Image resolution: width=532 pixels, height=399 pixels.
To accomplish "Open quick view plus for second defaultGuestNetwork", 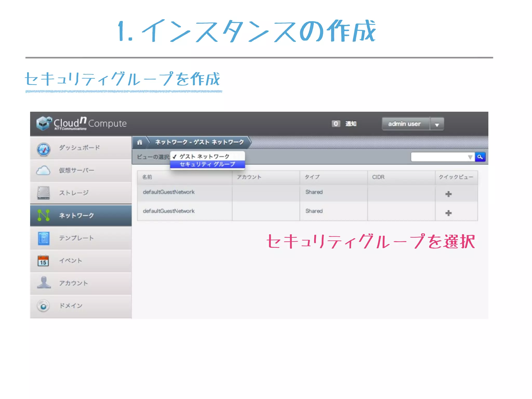I will 448,213.
